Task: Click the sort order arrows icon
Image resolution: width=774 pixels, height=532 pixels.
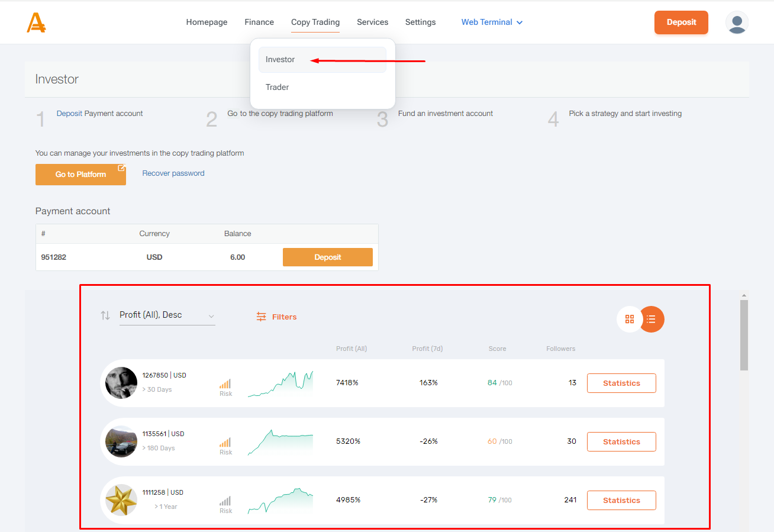Action: point(105,315)
